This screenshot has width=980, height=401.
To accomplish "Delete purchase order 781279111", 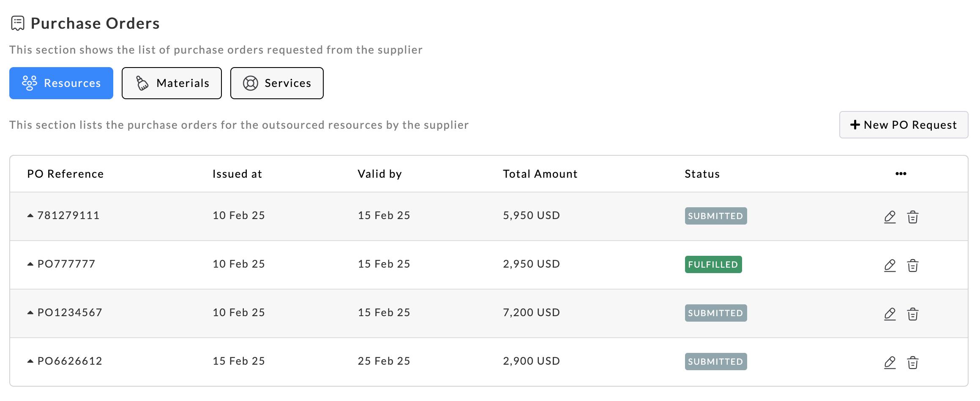I will coord(912,217).
